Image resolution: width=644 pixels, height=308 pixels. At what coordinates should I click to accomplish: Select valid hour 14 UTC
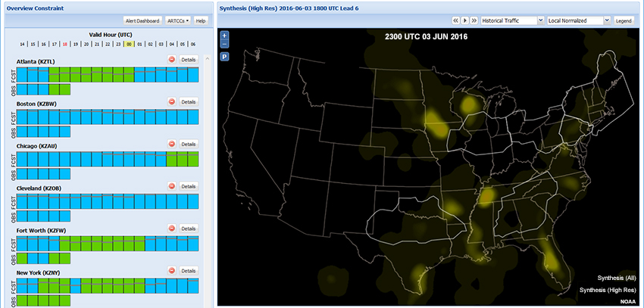click(x=22, y=45)
